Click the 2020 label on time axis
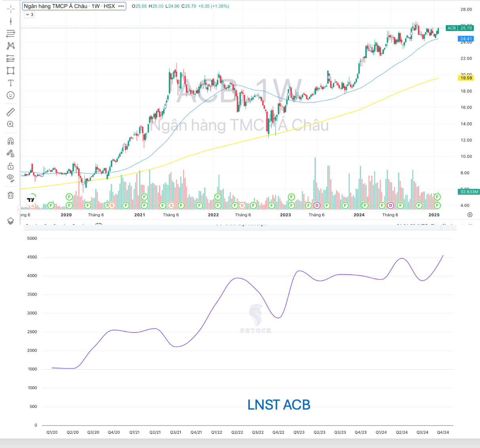 pos(66,215)
